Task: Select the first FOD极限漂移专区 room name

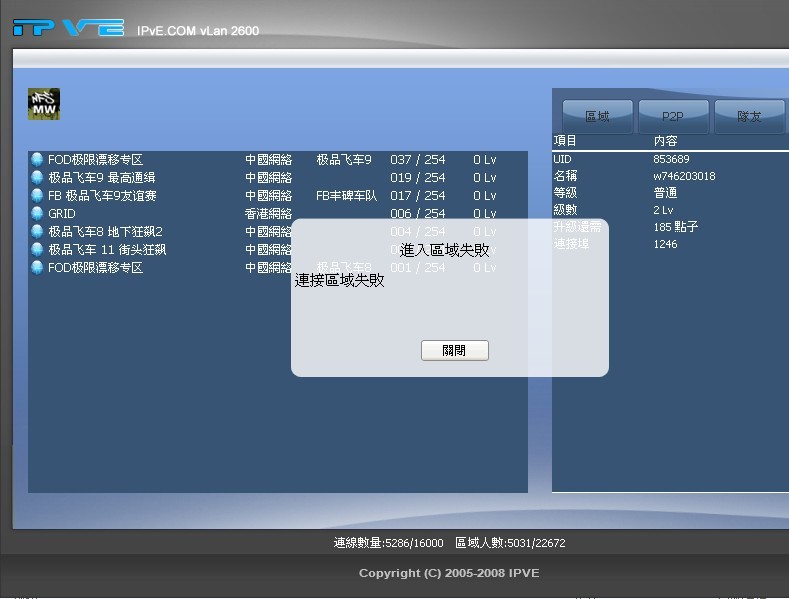Action: pos(96,160)
